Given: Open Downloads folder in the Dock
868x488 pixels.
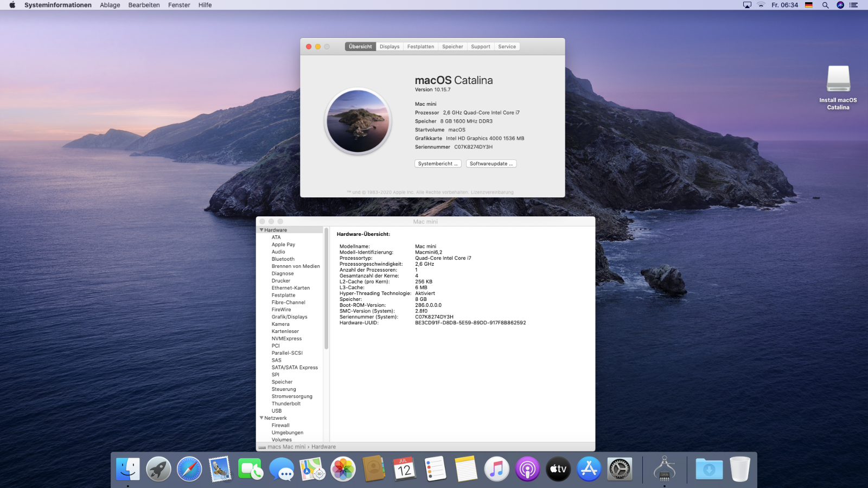Looking at the screenshot, I should [x=709, y=469].
